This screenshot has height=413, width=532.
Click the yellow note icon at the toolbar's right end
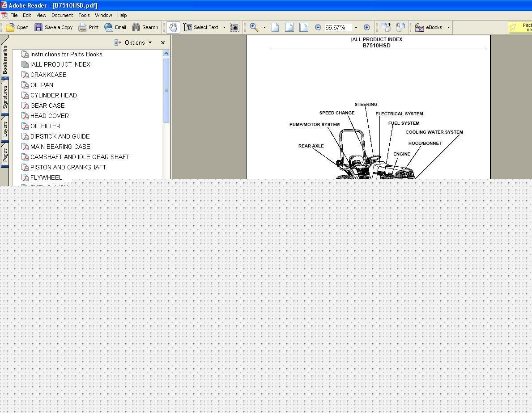pos(513,27)
